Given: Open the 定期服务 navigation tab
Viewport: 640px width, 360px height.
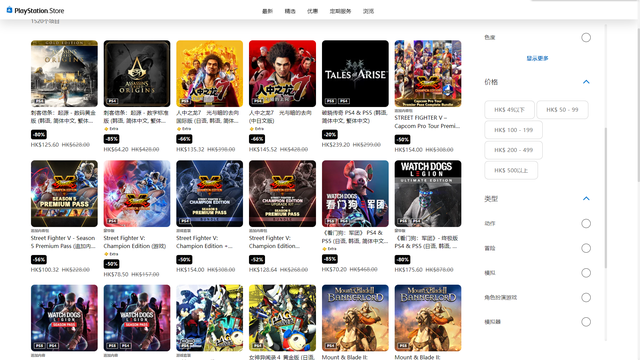Looking at the screenshot, I should tap(340, 11).
